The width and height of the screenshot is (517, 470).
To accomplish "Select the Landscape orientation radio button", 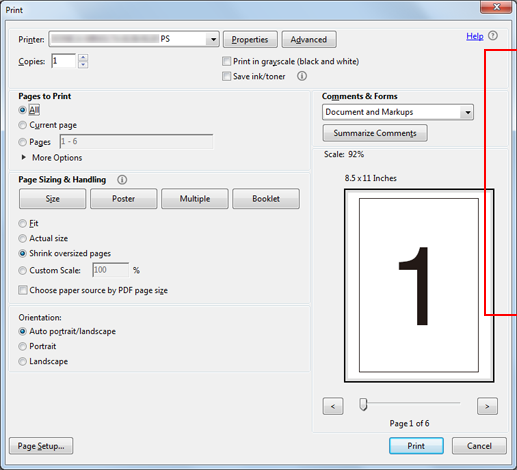I will [22, 361].
